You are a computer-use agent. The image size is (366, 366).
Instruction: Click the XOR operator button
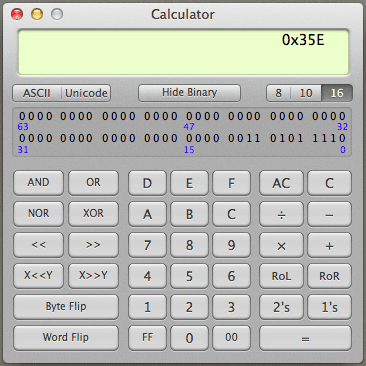coord(93,214)
